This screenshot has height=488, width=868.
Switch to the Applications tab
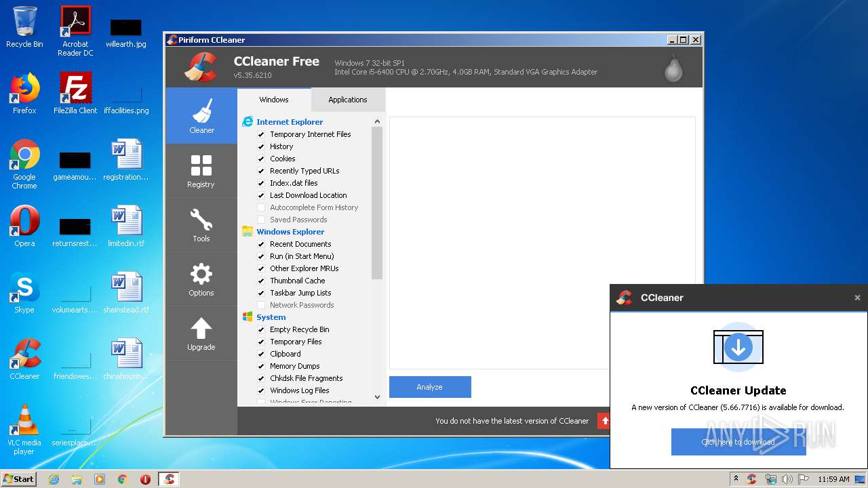pos(348,100)
